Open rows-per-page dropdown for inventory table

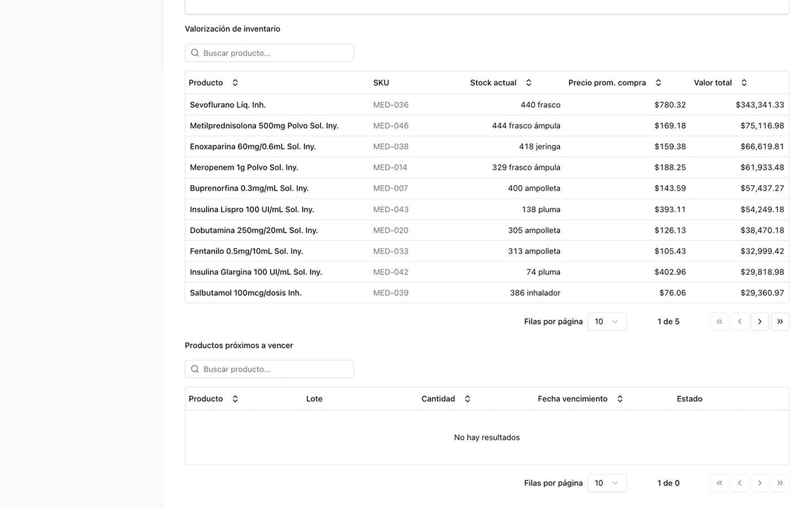pos(607,322)
